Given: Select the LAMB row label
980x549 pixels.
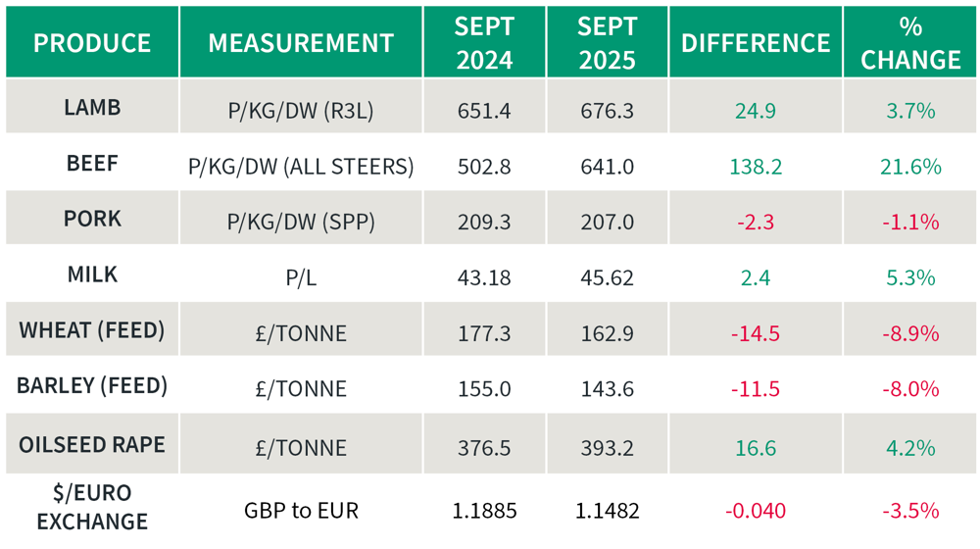Looking at the screenshot, I should point(92,107).
